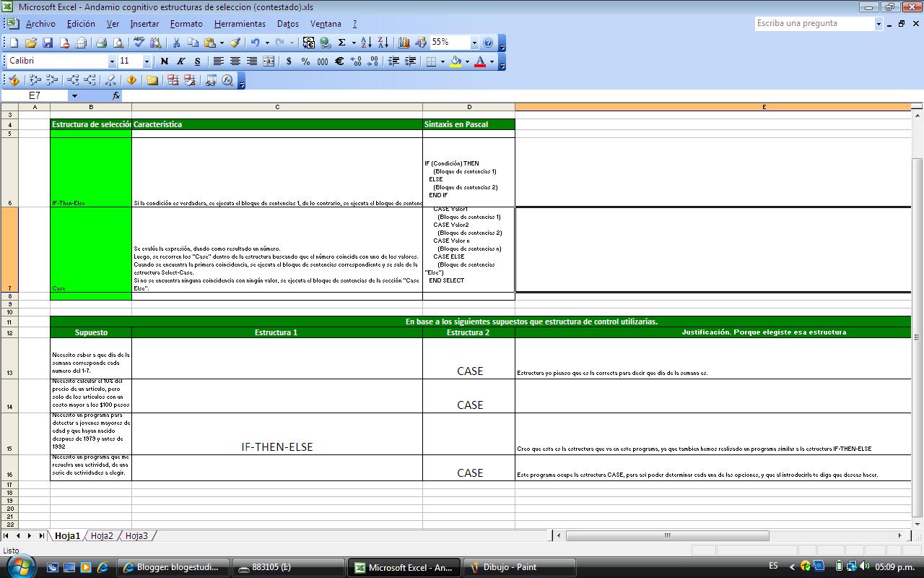
Task: Click the Format Painter brush icon
Action: pos(235,42)
